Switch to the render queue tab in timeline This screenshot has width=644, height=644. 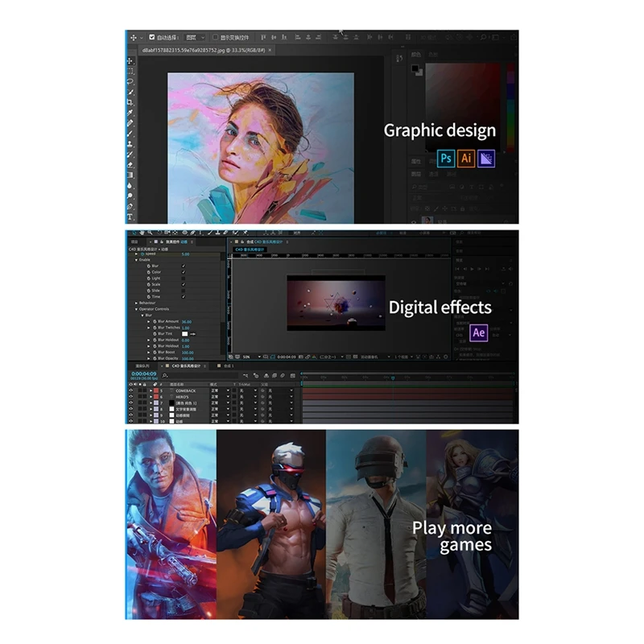tap(142, 366)
